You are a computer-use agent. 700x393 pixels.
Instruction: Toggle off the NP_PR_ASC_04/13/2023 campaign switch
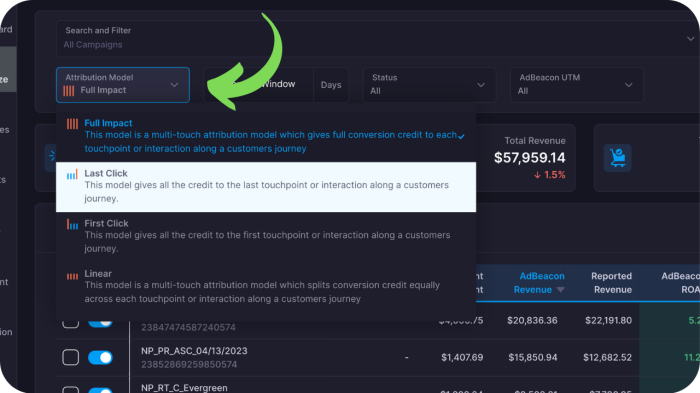click(100, 357)
